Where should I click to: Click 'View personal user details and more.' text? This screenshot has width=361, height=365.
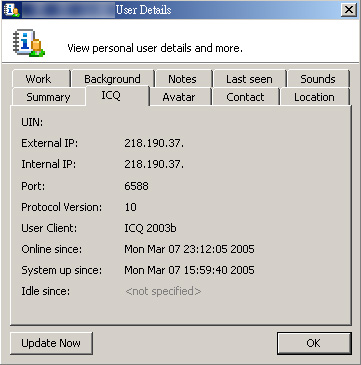(x=155, y=48)
